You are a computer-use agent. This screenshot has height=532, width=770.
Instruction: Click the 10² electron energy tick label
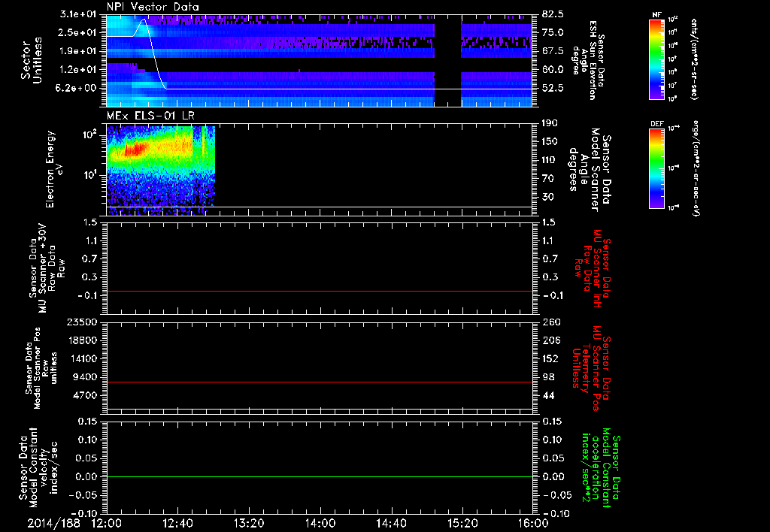pos(89,134)
